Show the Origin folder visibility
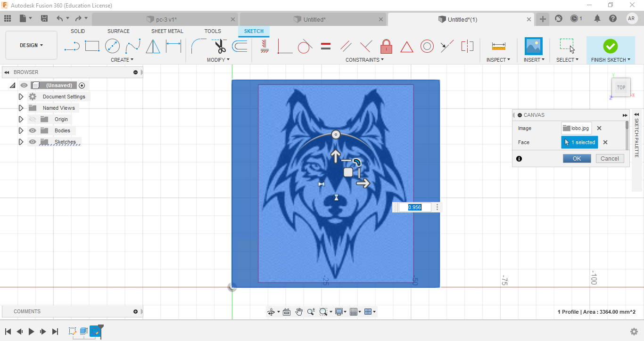Screen dimensions: 644x341 33,119
